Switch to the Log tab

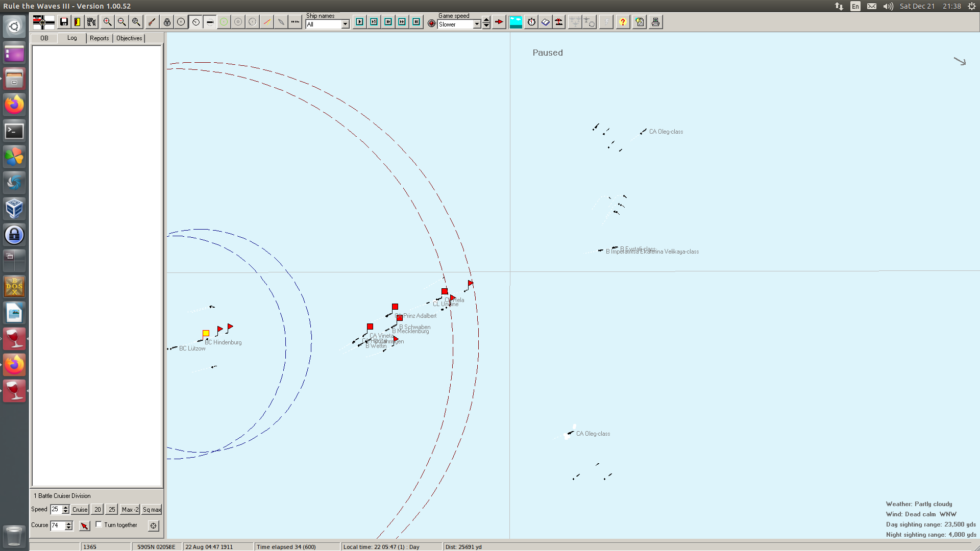click(x=72, y=38)
